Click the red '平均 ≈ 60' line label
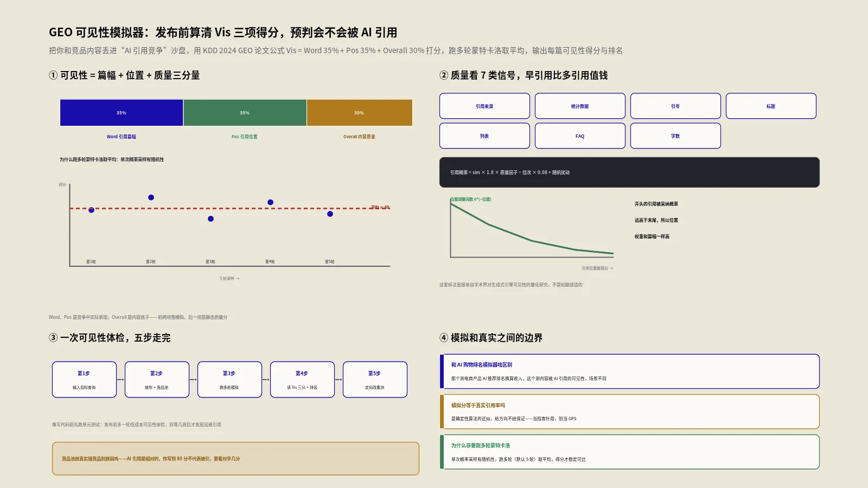Viewport: 868px width, 488px height. [380, 207]
